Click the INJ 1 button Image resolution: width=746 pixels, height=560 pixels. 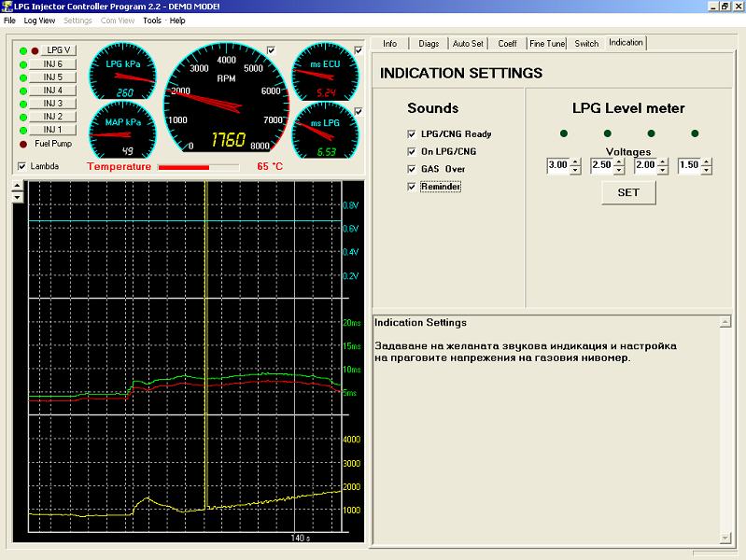click(53, 130)
